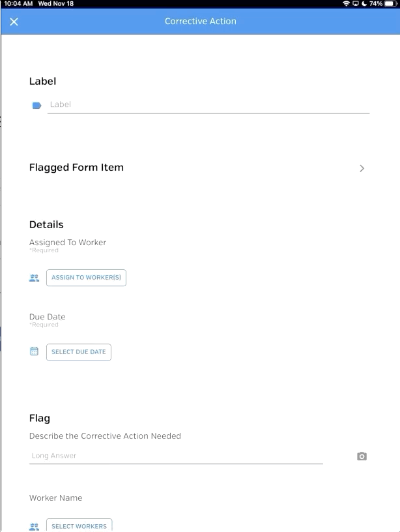Click the Corrective Action header title
The height and width of the screenshot is (532, 400).
click(201, 21)
